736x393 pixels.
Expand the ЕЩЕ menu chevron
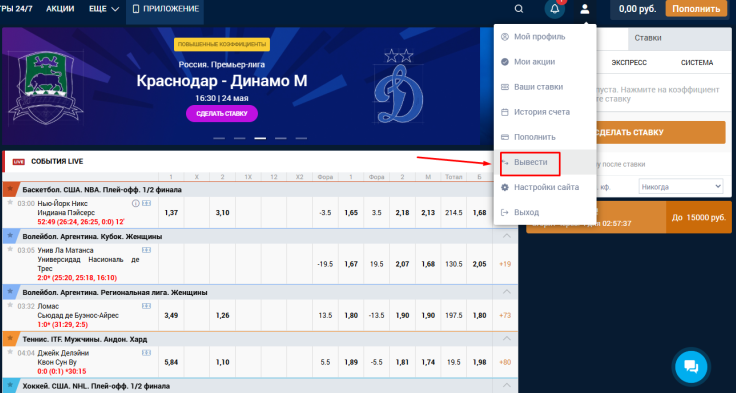click(x=115, y=9)
